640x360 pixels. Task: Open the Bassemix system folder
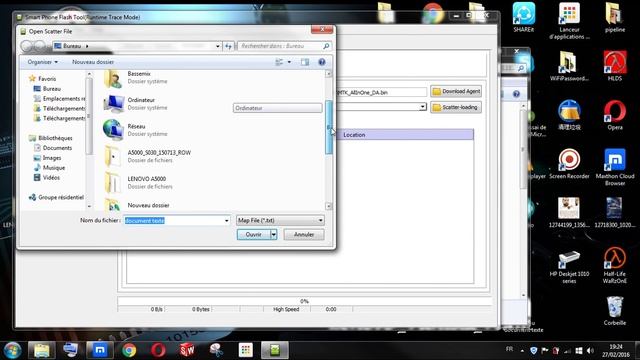(139, 78)
